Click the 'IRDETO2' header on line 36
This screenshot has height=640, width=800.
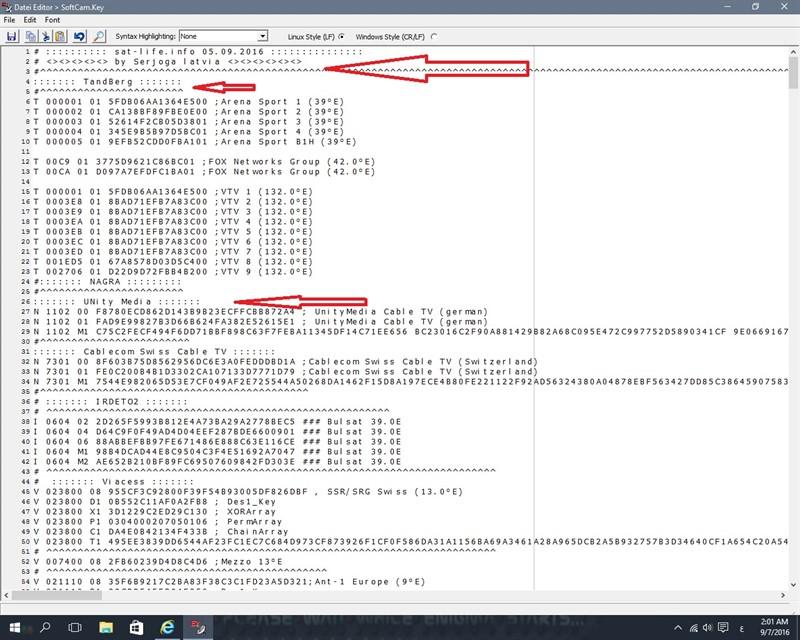(117, 402)
